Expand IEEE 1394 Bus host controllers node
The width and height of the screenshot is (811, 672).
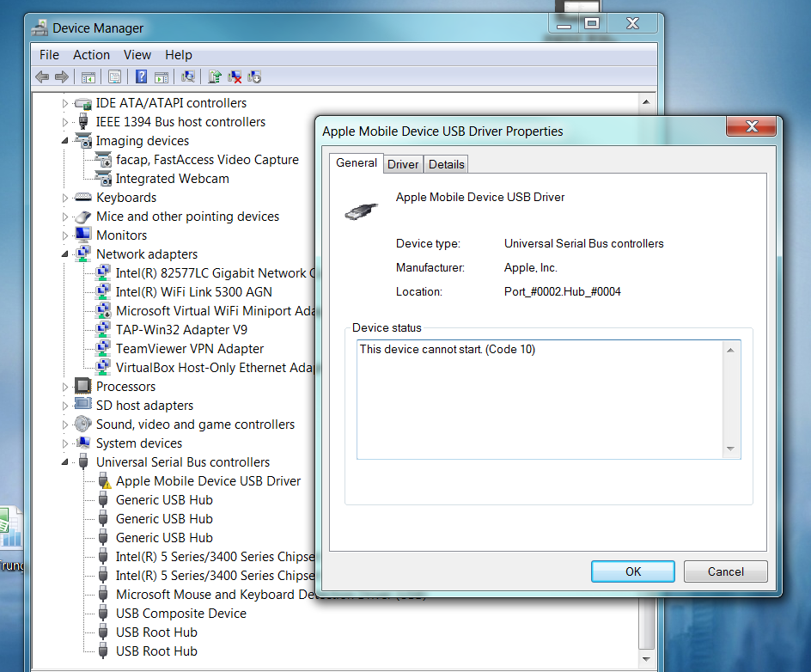pos(64,122)
